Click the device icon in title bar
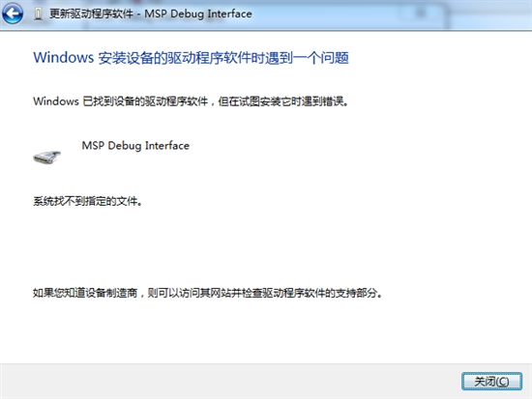This screenshot has width=532, height=399. click(39, 14)
